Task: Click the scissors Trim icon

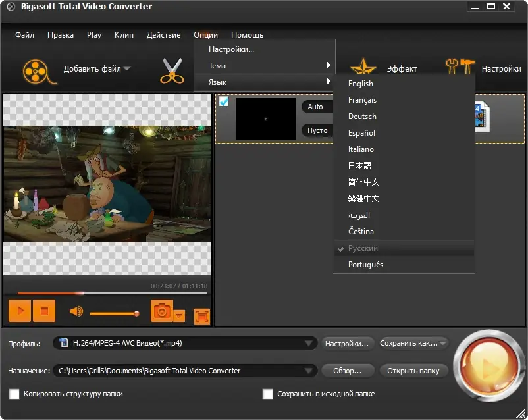Action: tap(172, 70)
